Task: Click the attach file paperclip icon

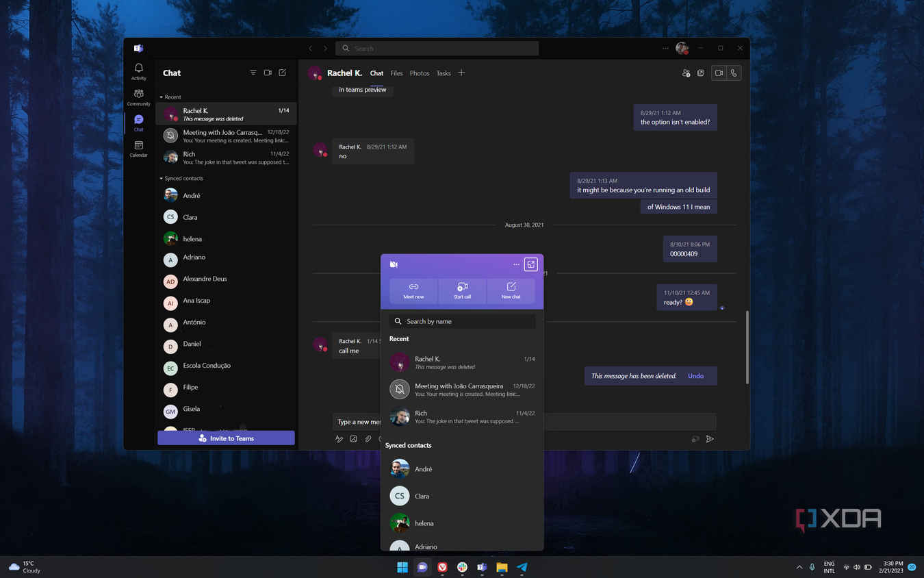Action: point(368,439)
